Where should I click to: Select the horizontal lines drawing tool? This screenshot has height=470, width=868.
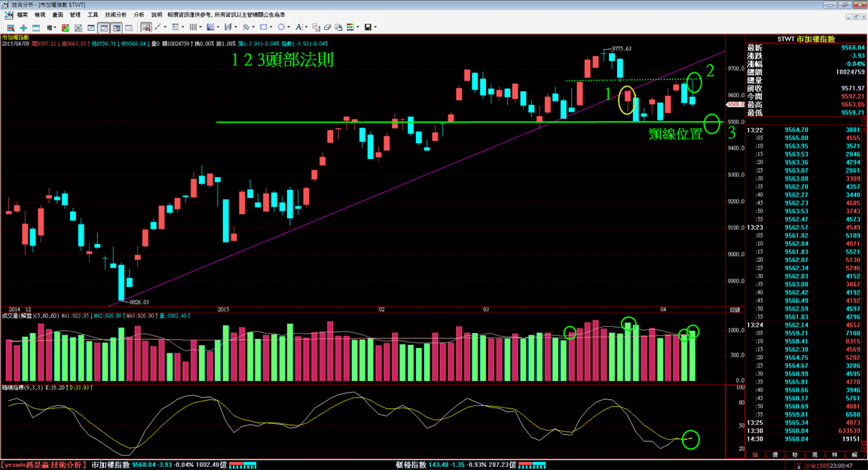click(x=176, y=27)
